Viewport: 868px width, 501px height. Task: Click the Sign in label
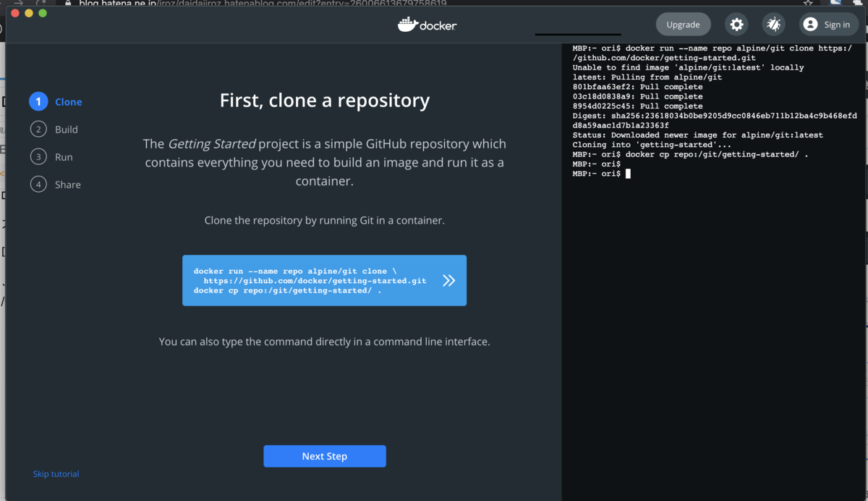(837, 25)
